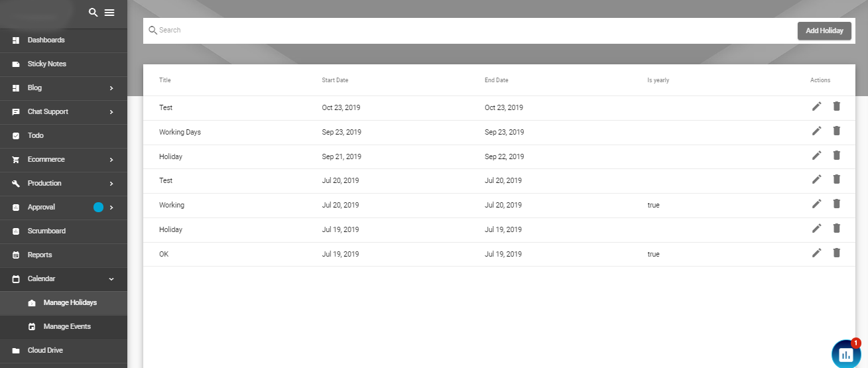Delete the Sep 21 Holiday row
The height and width of the screenshot is (368, 868).
[x=836, y=155]
